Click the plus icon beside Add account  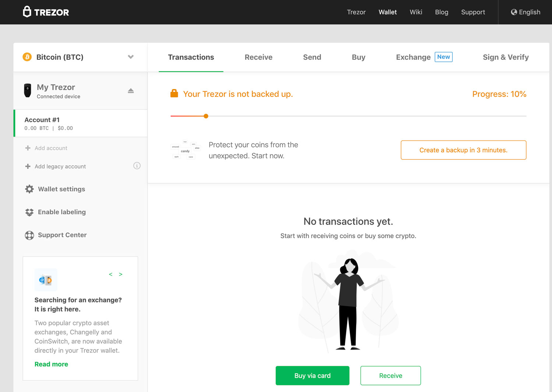[28, 148]
